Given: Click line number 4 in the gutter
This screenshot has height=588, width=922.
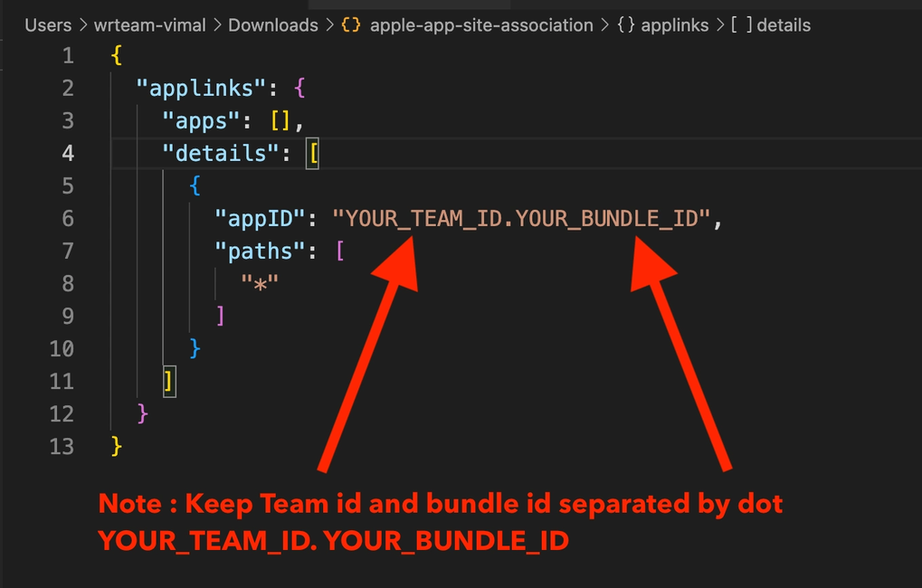Looking at the screenshot, I should click(x=68, y=153).
